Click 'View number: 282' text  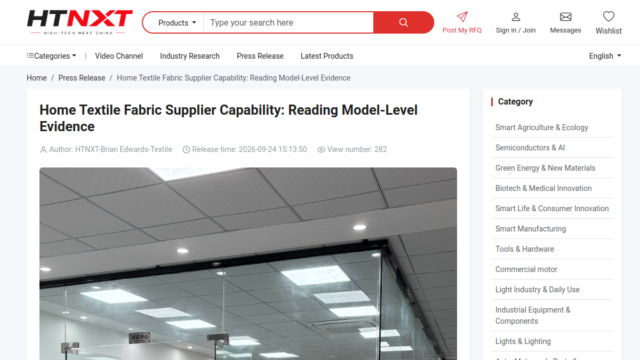[x=357, y=150]
